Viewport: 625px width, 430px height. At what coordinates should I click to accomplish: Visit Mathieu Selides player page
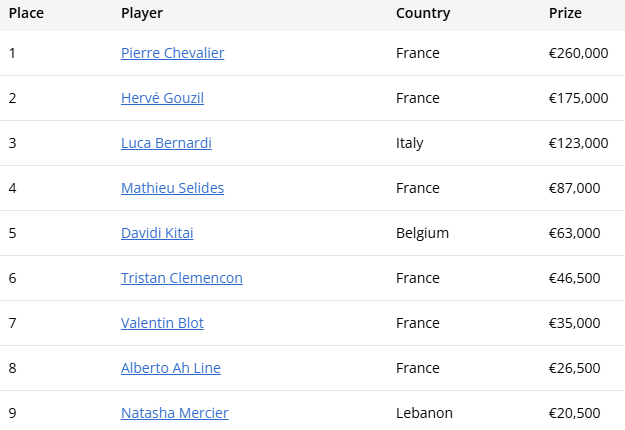pos(173,188)
